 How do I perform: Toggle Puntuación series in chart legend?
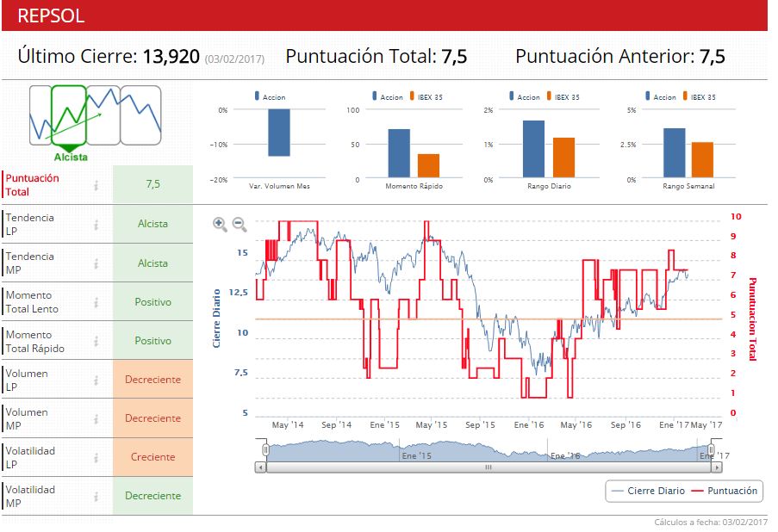pos(725,491)
